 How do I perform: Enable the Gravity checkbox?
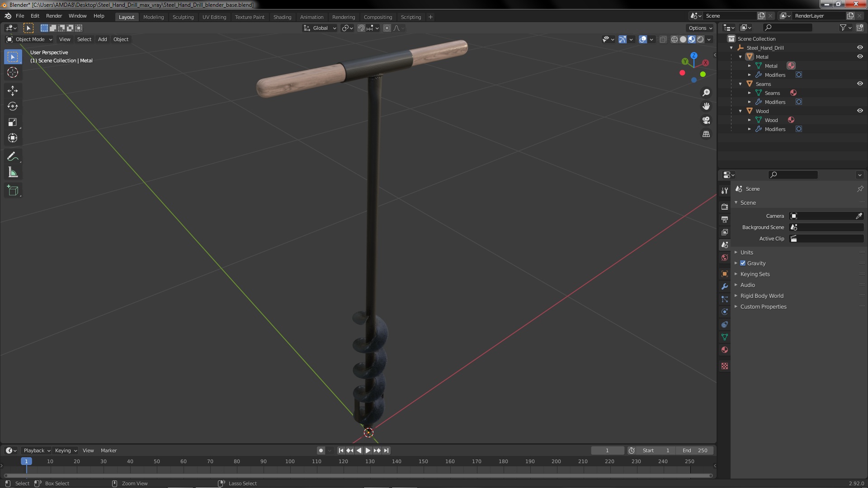[x=743, y=263]
